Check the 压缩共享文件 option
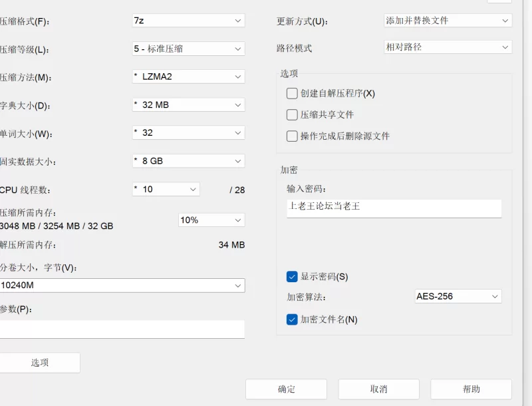532x406 pixels. click(292, 114)
